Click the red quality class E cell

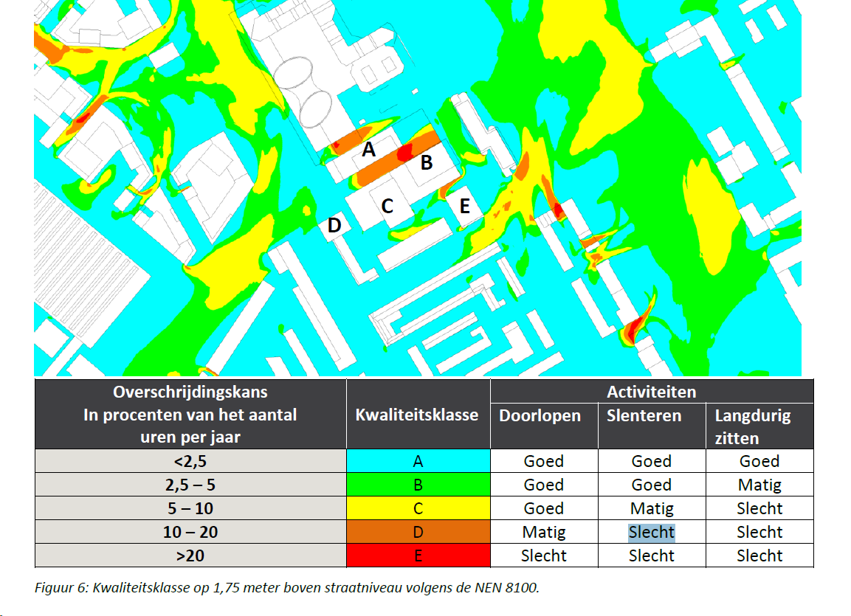418,556
